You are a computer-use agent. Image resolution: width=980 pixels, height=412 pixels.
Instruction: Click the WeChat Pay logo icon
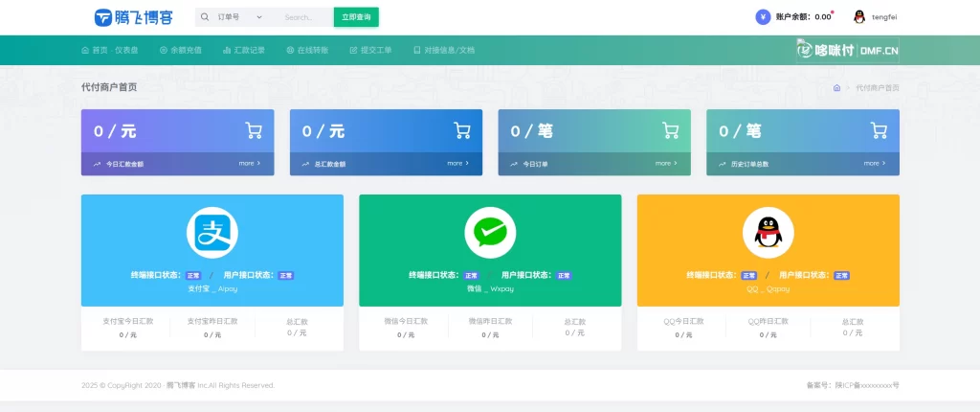[x=490, y=233]
